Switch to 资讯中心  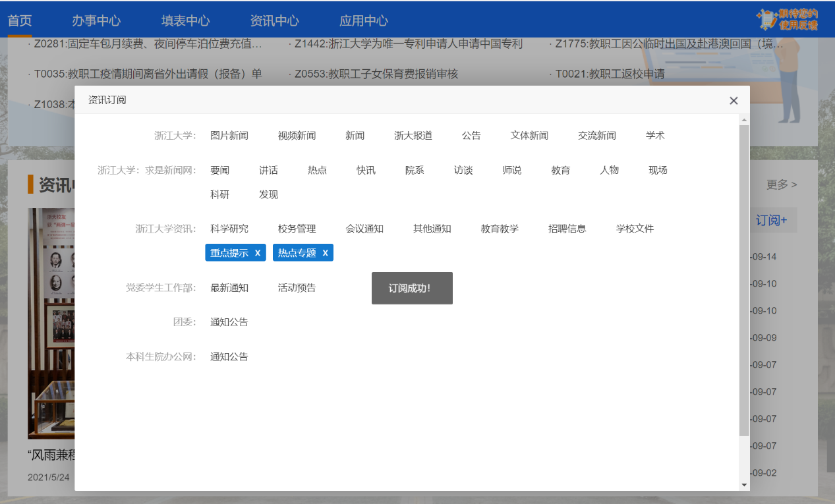[x=275, y=20]
